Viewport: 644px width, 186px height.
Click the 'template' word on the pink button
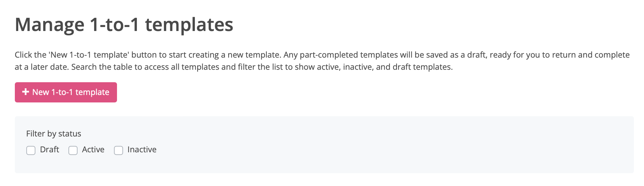[x=92, y=92]
